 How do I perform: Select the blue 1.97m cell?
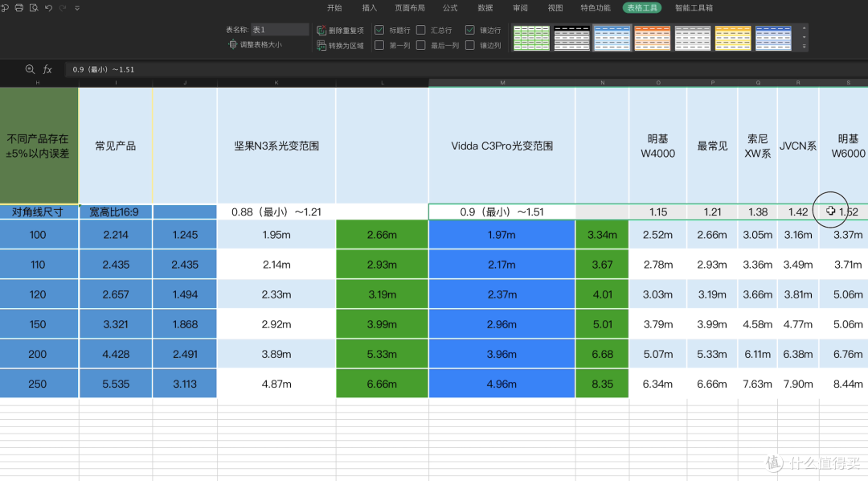click(x=502, y=235)
